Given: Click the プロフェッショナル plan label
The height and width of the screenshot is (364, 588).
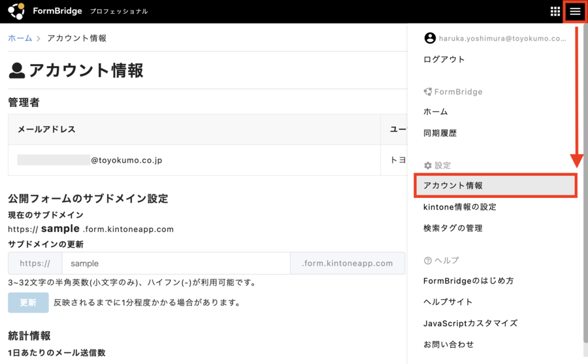Looking at the screenshot, I should (x=119, y=11).
